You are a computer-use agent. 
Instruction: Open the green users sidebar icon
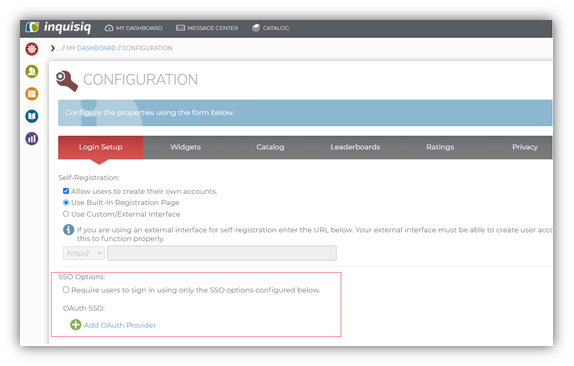pos(32,71)
